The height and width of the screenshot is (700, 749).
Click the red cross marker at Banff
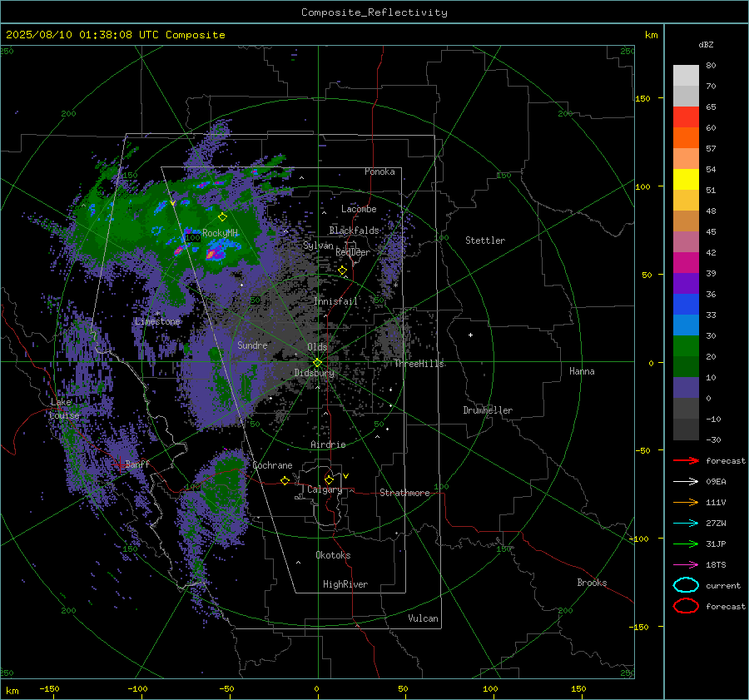(119, 464)
